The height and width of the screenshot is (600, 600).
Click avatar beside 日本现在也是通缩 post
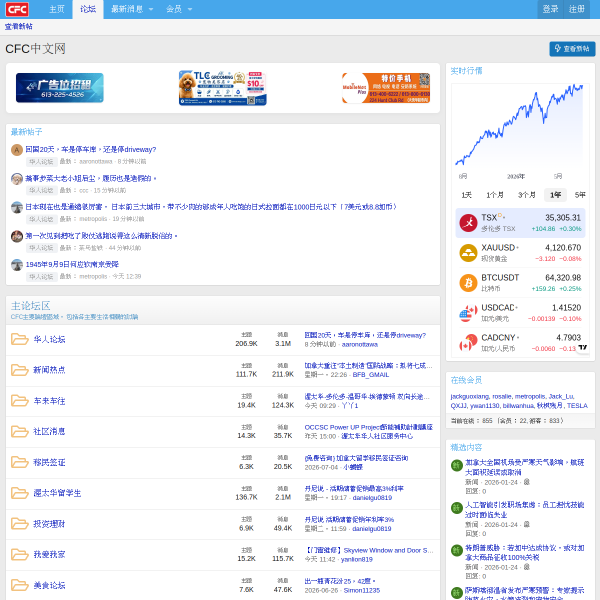16,207
